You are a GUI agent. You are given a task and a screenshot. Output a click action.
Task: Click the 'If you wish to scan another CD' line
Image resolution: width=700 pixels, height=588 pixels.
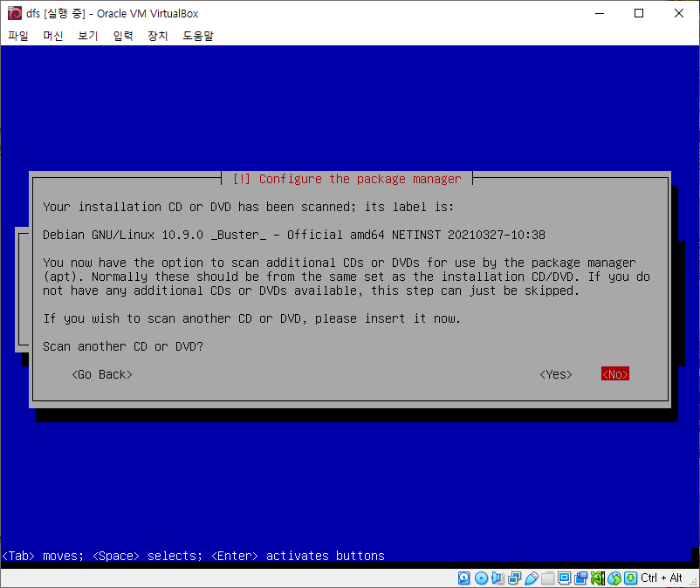pos(251,318)
